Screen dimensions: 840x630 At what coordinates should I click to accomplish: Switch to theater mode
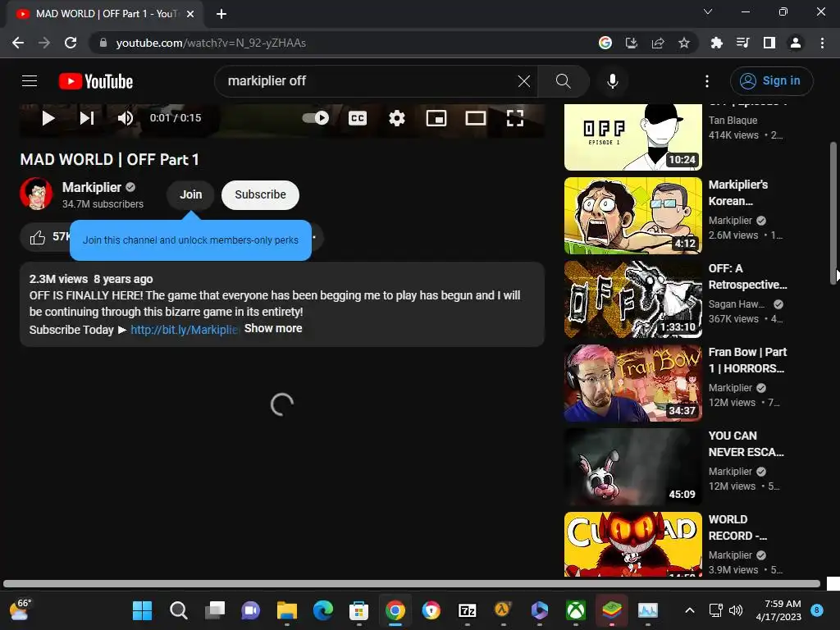pyautogui.click(x=475, y=118)
